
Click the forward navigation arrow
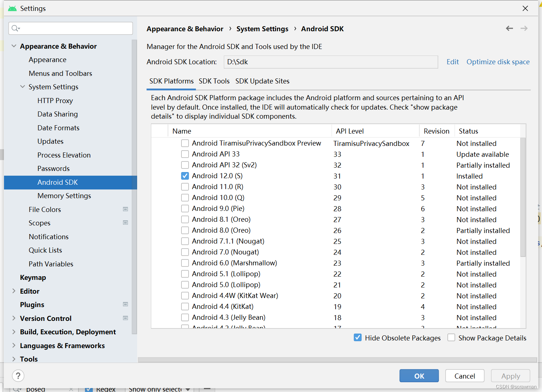tap(524, 28)
